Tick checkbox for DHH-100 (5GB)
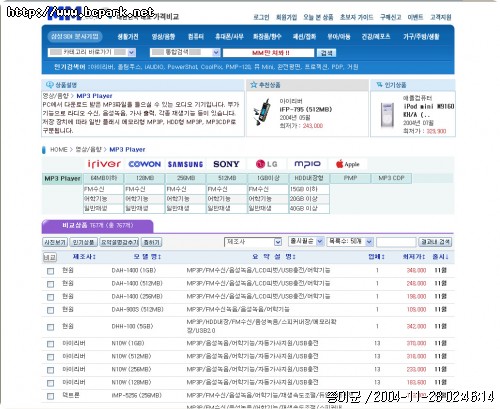The width and height of the screenshot is (500, 409). [50, 327]
